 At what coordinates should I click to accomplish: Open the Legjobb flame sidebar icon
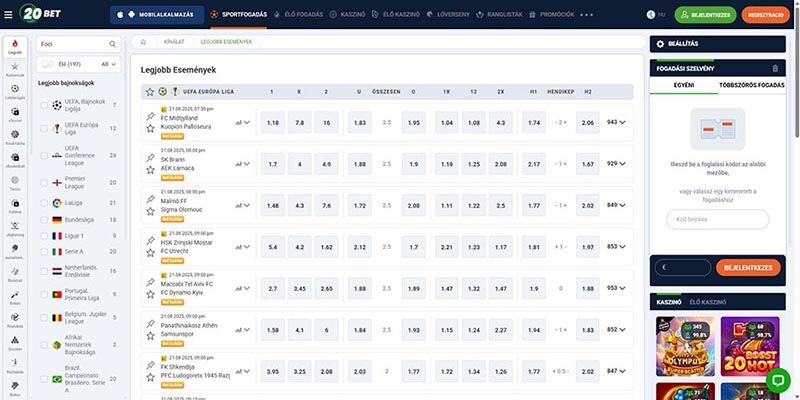pos(15,46)
